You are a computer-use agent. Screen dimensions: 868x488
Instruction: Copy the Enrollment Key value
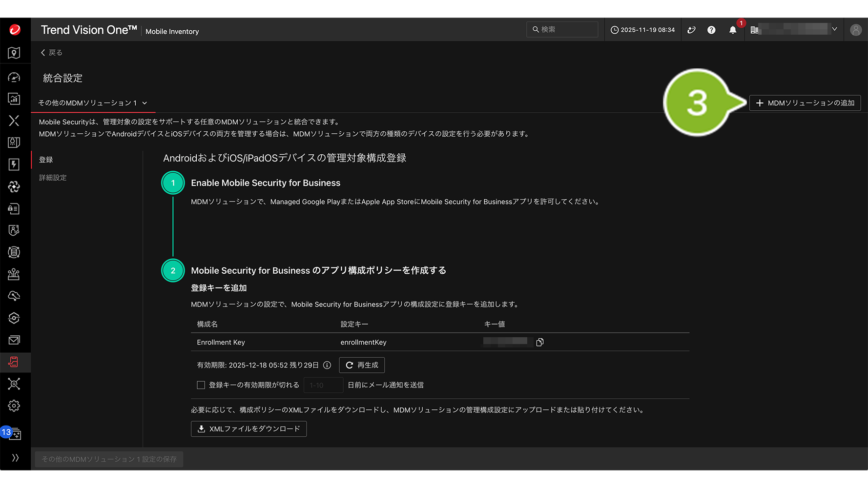coord(539,342)
